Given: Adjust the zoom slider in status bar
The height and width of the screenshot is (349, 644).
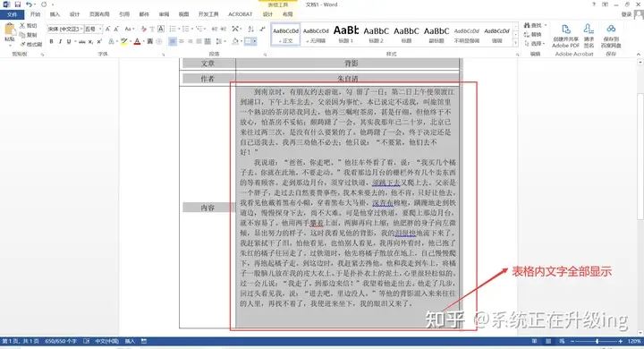Looking at the screenshot, I should pos(597,341).
